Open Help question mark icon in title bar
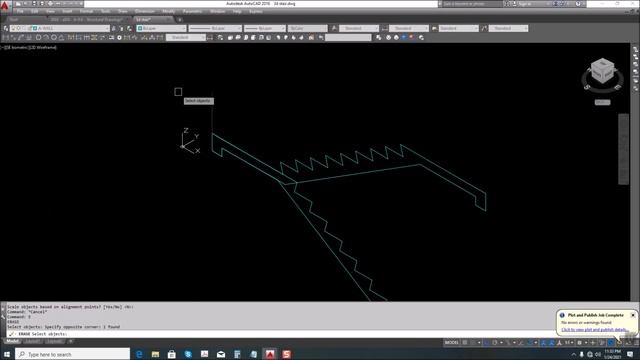Image resolution: width=640 pixels, height=360 pixels. coord(579,4)
